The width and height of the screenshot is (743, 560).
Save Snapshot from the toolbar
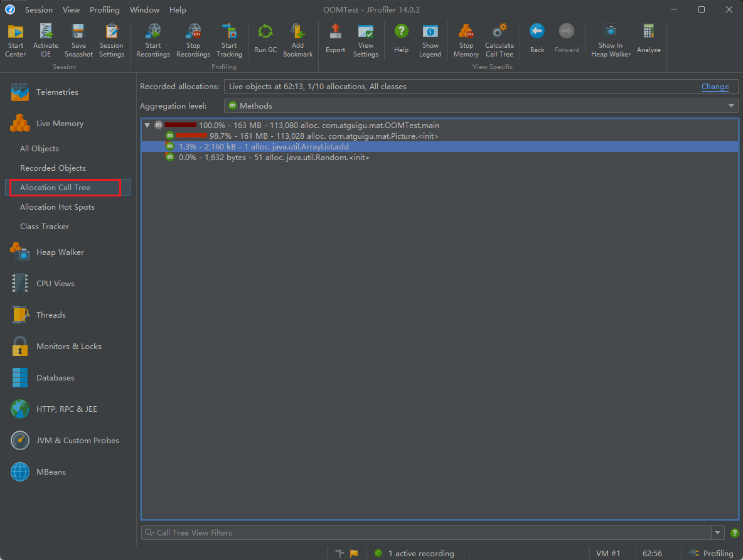click(78, 41)
